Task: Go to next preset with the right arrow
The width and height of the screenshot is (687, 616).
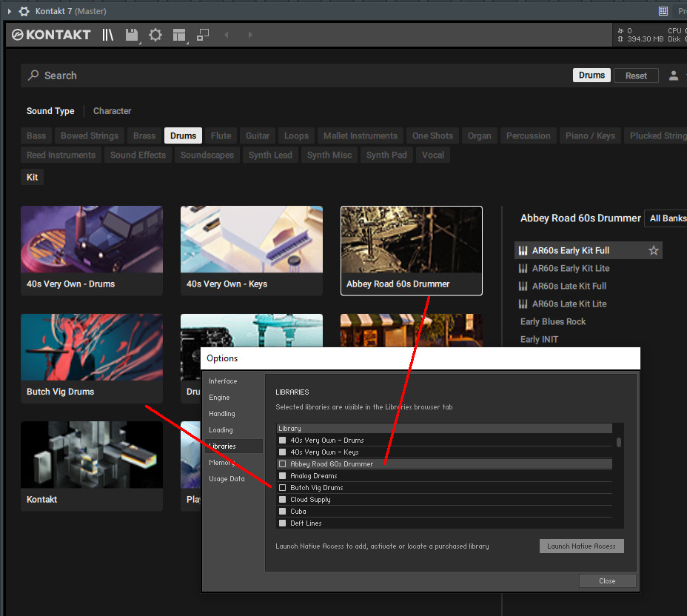Action: click(250, 35)
